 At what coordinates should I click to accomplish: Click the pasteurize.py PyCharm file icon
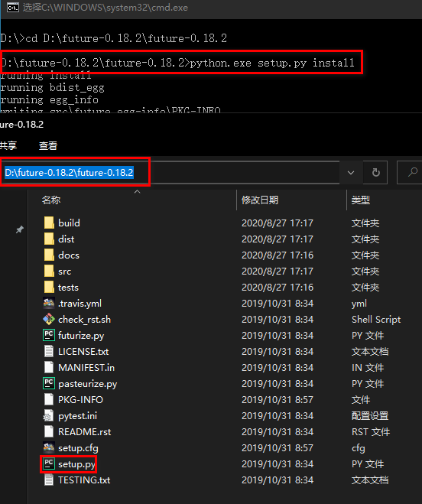pos(49,383)
